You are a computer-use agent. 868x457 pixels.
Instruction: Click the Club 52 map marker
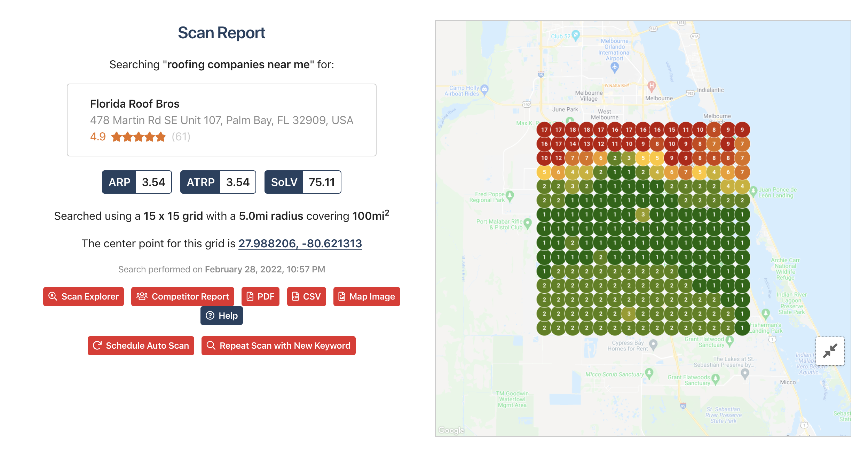click(576, 36)
